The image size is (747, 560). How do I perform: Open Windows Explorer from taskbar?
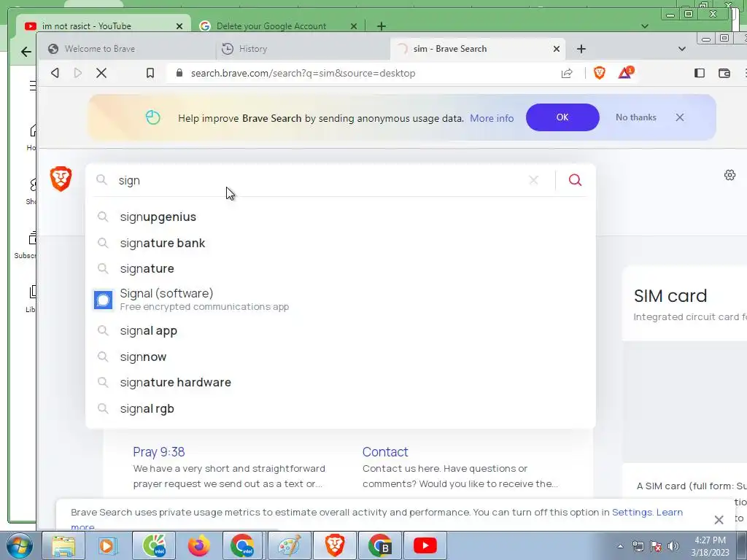tap(63, 545)
